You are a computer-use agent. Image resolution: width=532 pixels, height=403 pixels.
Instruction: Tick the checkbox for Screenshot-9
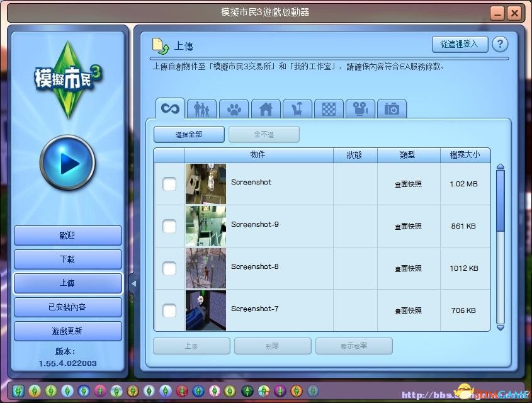point(169,226)
